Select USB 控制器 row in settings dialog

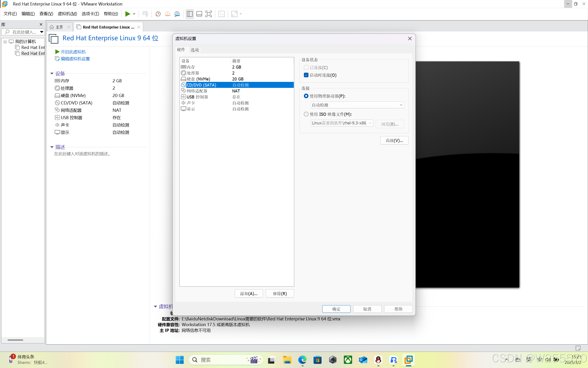click(x=237, y=97)
